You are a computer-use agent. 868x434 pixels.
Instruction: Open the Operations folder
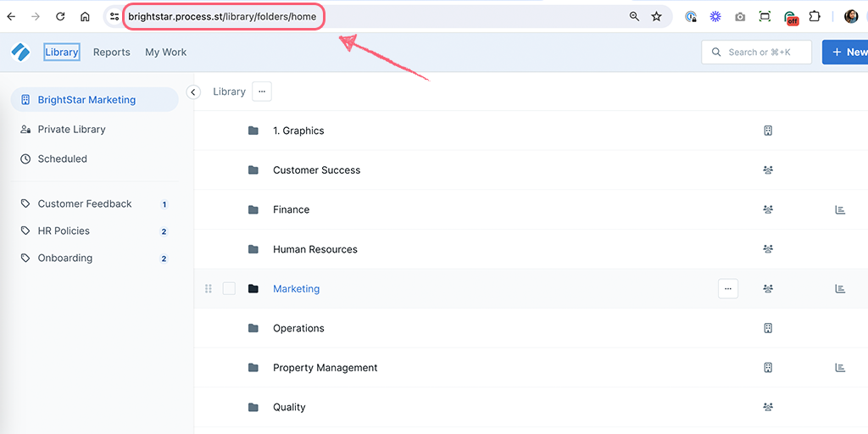(x=298, y=328)
